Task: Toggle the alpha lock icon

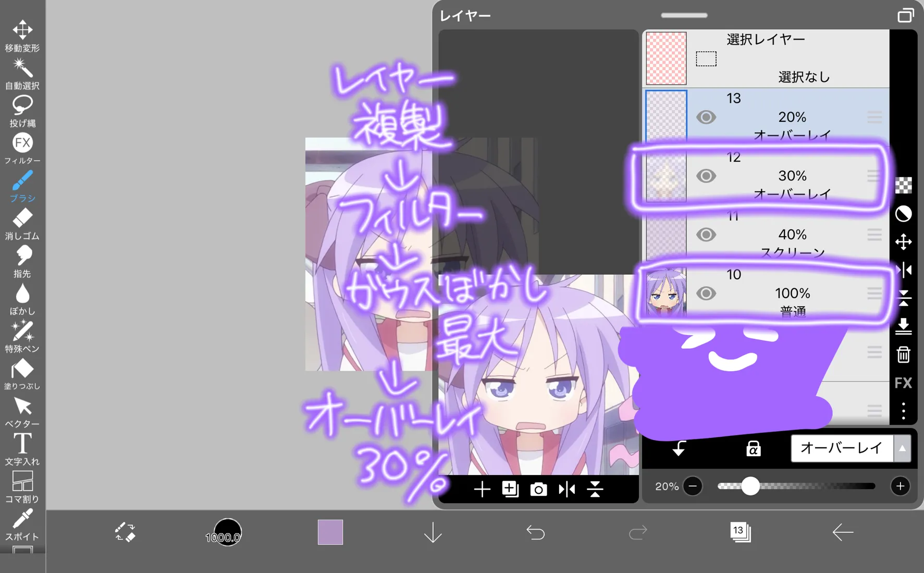Action: pos(753,448)
